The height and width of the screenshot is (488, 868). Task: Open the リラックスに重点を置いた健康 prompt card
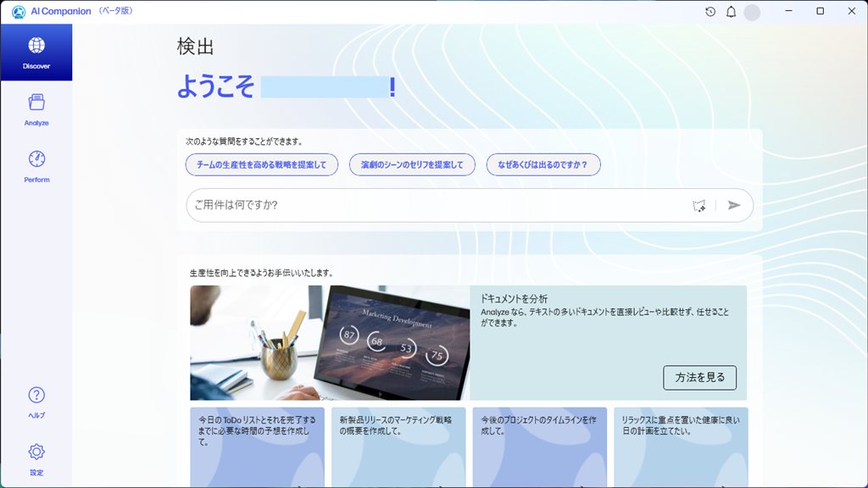pyautogui.click(x=681, y=447)
